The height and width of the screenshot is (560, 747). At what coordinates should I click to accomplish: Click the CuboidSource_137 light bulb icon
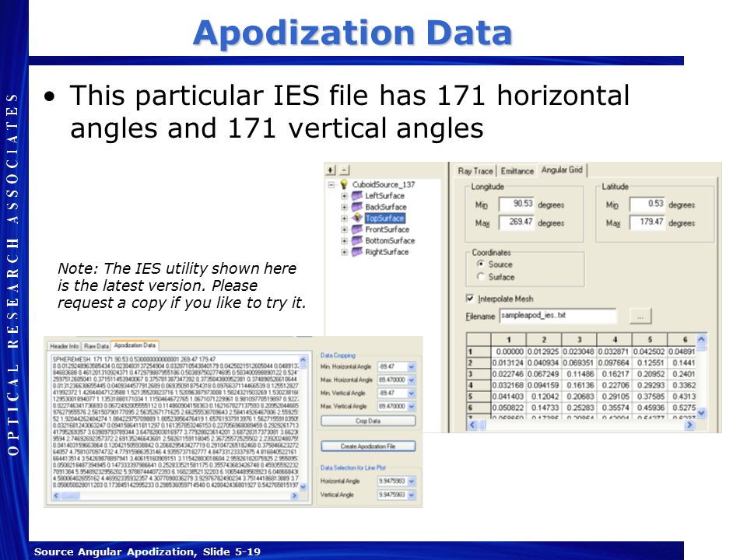(x=343, y=184)
